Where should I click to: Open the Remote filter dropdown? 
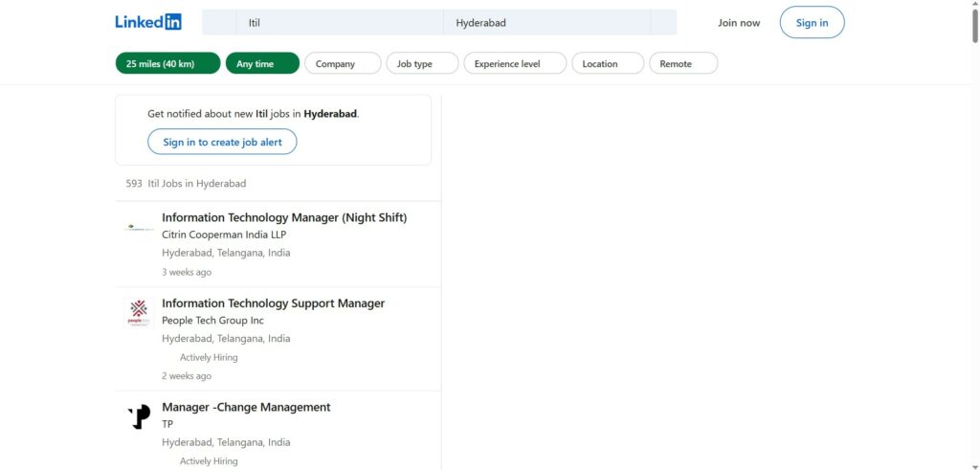[682, 64]
